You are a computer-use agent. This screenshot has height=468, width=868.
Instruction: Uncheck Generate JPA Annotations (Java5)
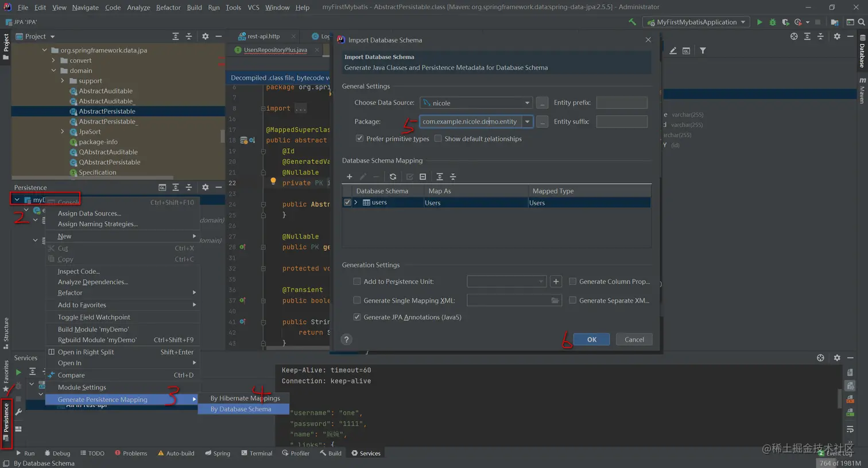coord(357,317)
